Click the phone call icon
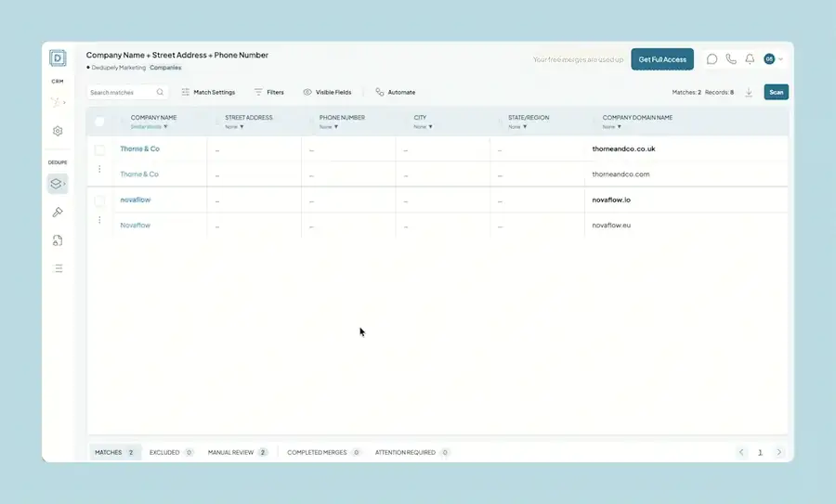Viewport: 836px width, 504px height. tap(731, 59)
